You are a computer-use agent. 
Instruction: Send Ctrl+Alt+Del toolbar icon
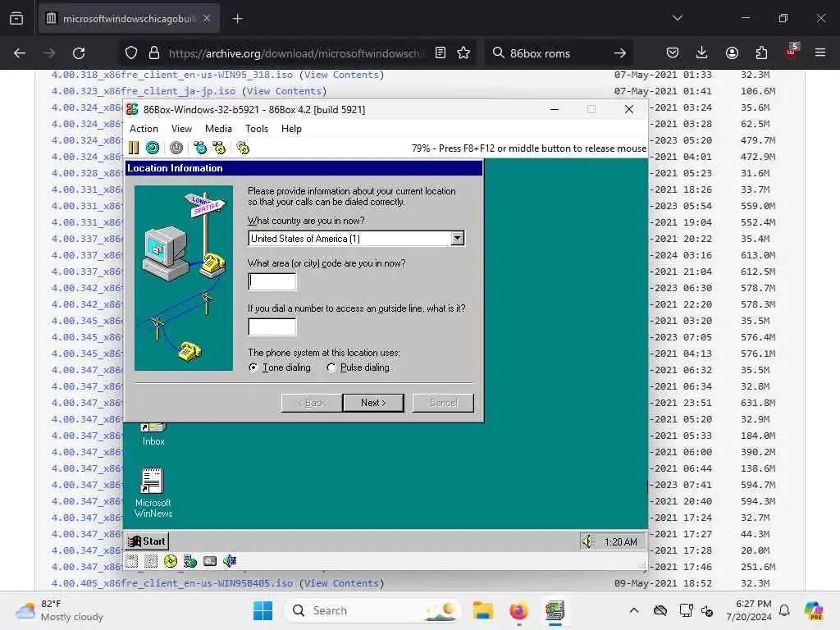[200, 148]
